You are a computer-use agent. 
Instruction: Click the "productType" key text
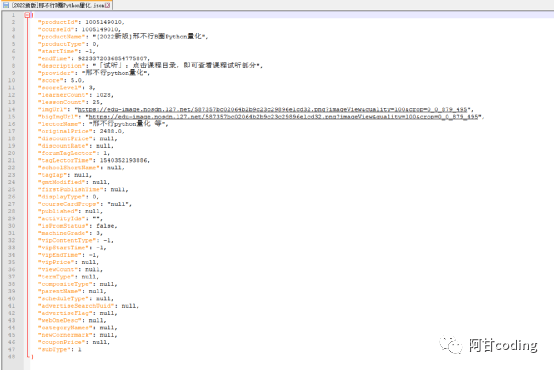[x=61, y=44]
